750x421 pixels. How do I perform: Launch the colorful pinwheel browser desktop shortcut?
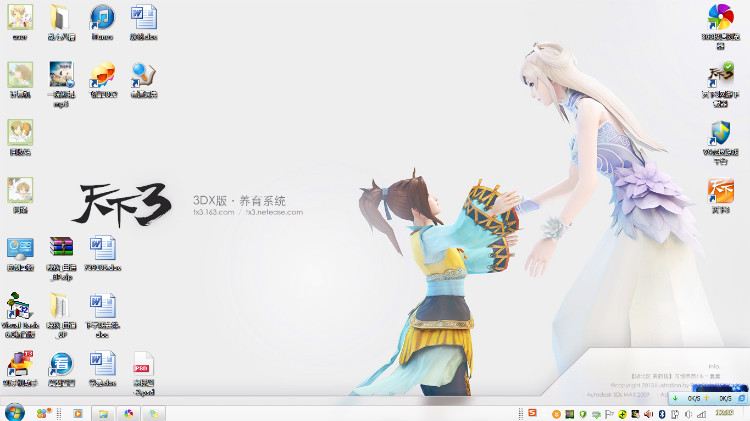click(x=720, y=26)
